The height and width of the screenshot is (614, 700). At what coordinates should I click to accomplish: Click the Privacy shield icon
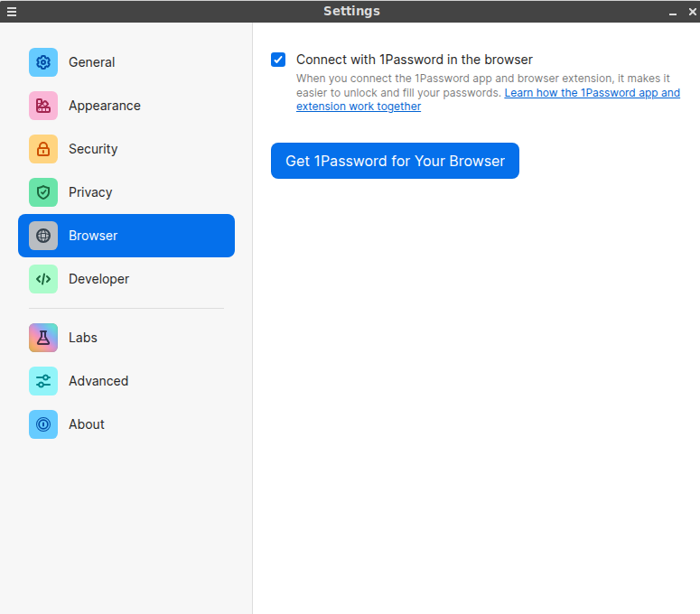[43, 192]
